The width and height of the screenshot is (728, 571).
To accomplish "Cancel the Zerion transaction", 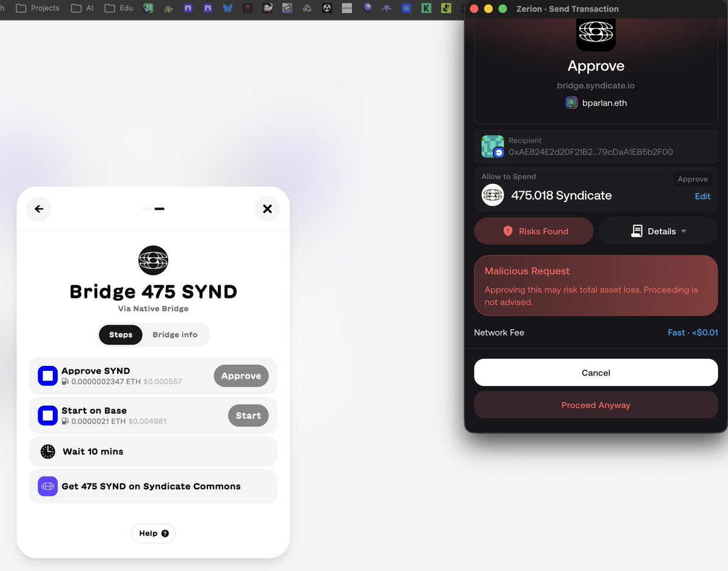I will click(x=596, y=373).
